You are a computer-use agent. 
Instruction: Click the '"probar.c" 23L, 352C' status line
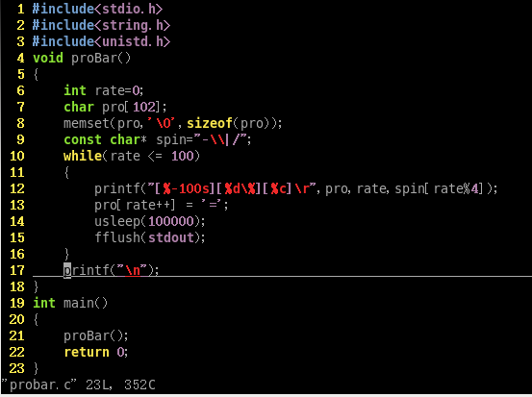tap(78, 385)
